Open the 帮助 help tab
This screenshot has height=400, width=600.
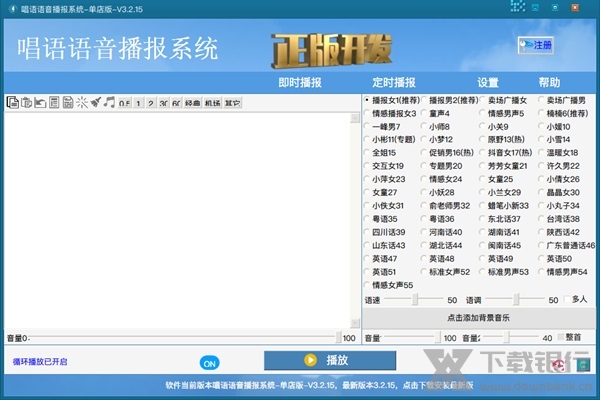pyautogui.click(x=549, y=82)
